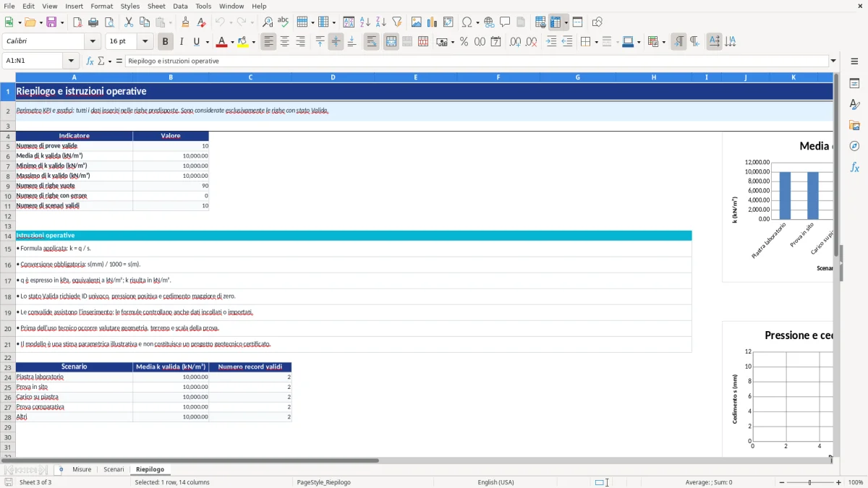Insert a comment using the speech bubble icon
This screenshot has width=868, height=488.
(x=505, y=22)
